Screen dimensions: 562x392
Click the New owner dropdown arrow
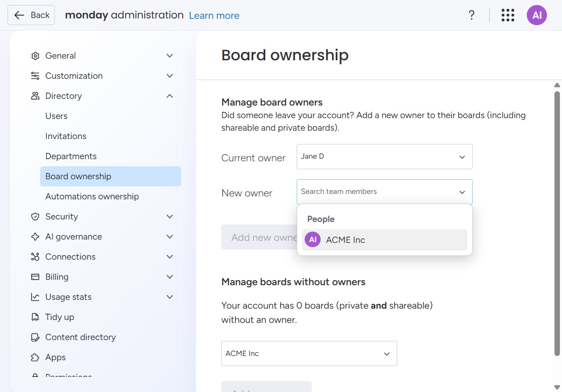click(x=462, y=192)
